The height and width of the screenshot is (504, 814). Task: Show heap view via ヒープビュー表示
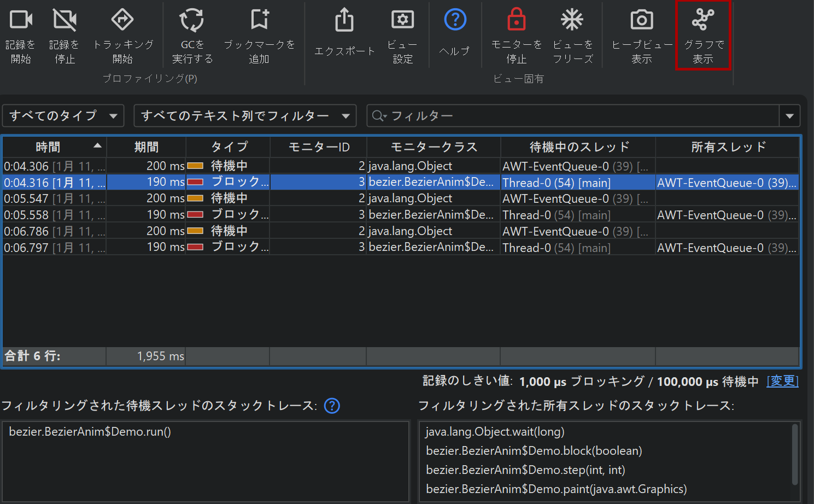(641, 20)
